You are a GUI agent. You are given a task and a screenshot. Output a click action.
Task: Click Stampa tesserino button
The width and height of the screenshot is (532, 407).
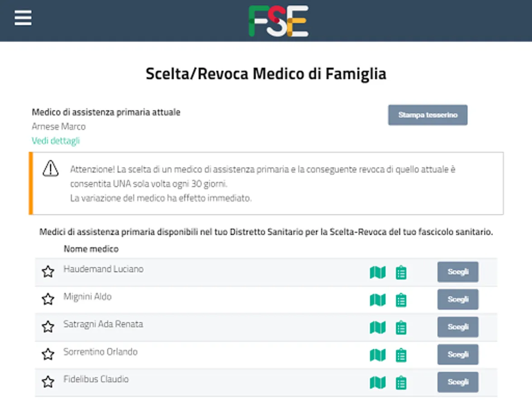pyautogui.click(x=427, y=115)
